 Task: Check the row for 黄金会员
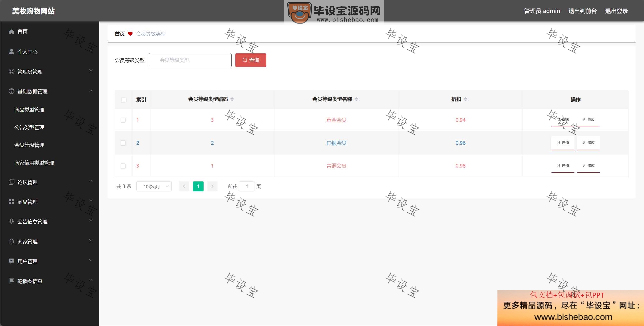tap(123, 120)
